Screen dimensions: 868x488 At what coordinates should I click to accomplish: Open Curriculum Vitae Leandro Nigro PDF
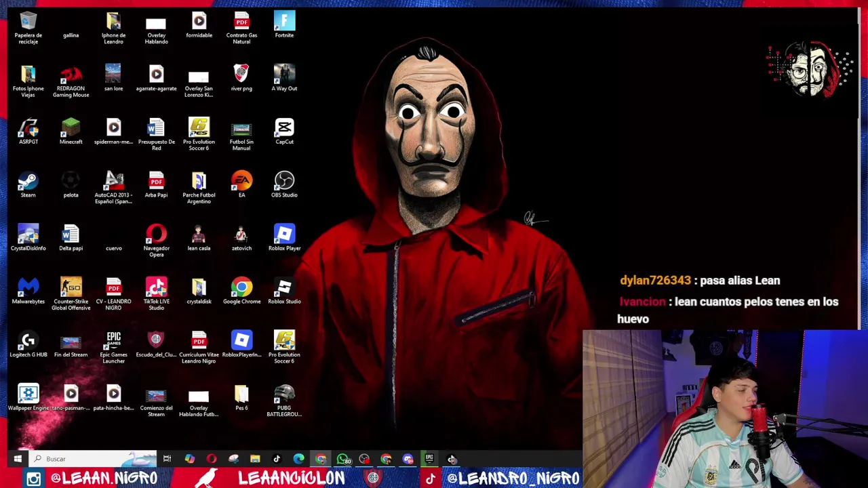pyautogui.click(x=199, y=346)
